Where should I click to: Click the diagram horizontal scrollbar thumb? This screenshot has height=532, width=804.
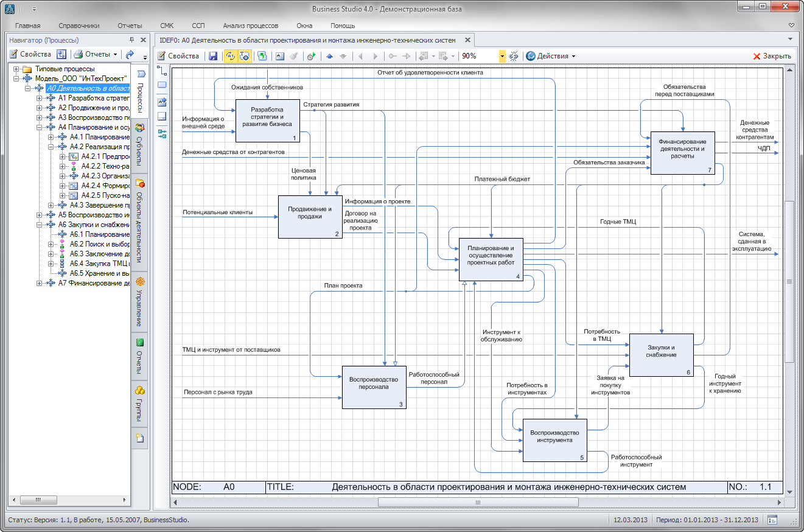(478, 502)
